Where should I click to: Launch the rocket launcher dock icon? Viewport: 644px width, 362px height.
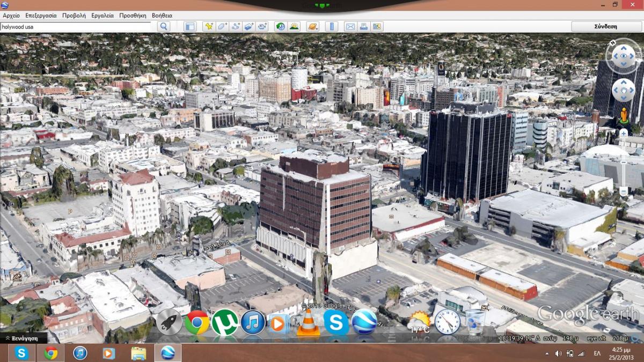[x=169, y=323]
